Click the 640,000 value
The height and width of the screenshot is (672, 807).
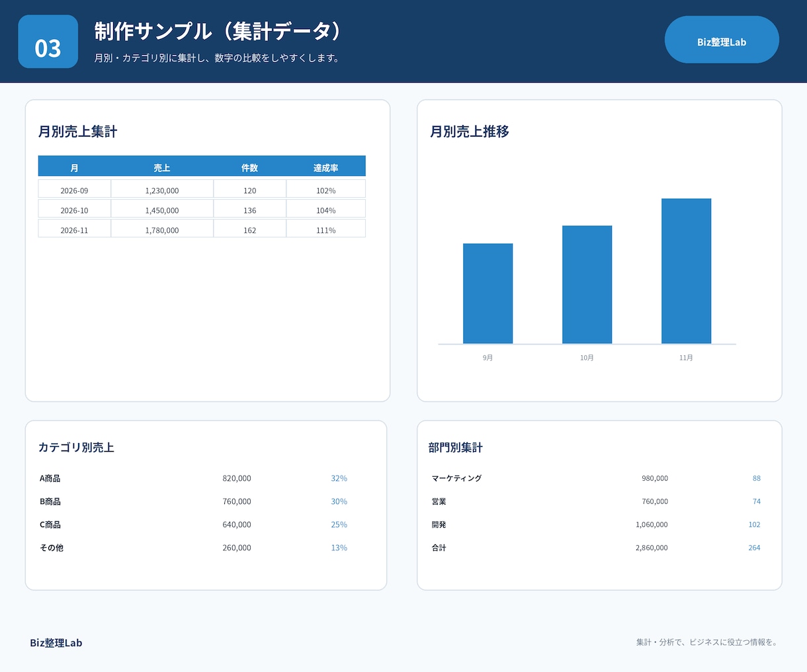237,525
